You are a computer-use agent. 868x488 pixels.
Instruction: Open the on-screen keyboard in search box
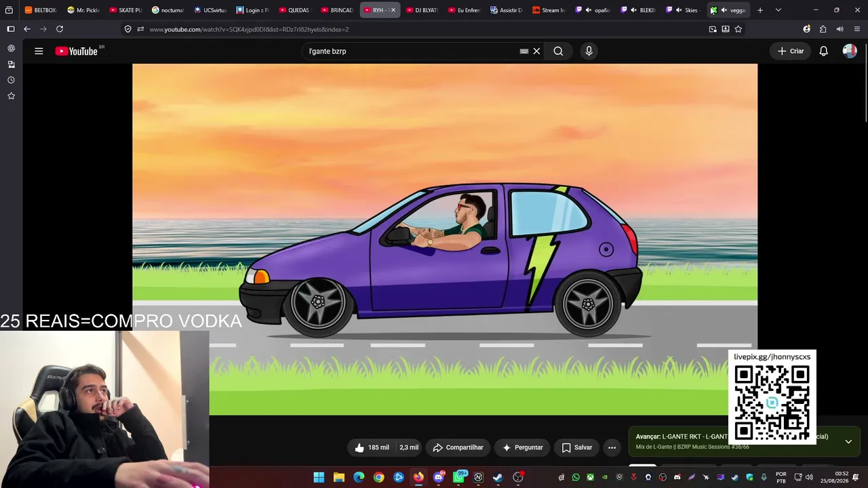click(x=524, y=51)
